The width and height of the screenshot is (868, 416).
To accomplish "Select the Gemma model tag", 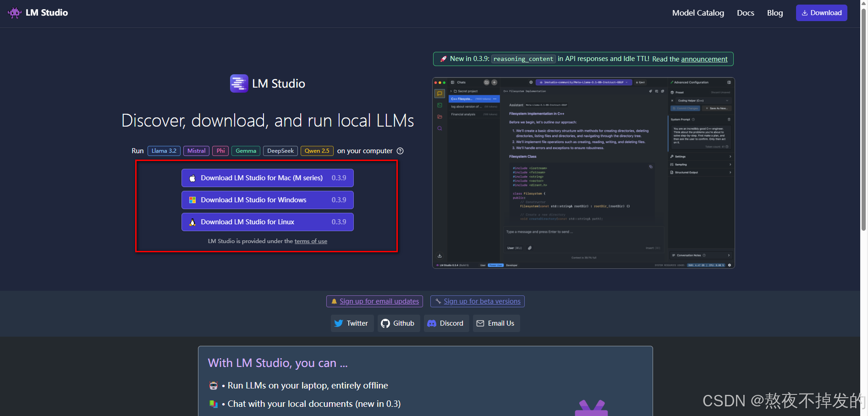I will click(x=246, y=151).
